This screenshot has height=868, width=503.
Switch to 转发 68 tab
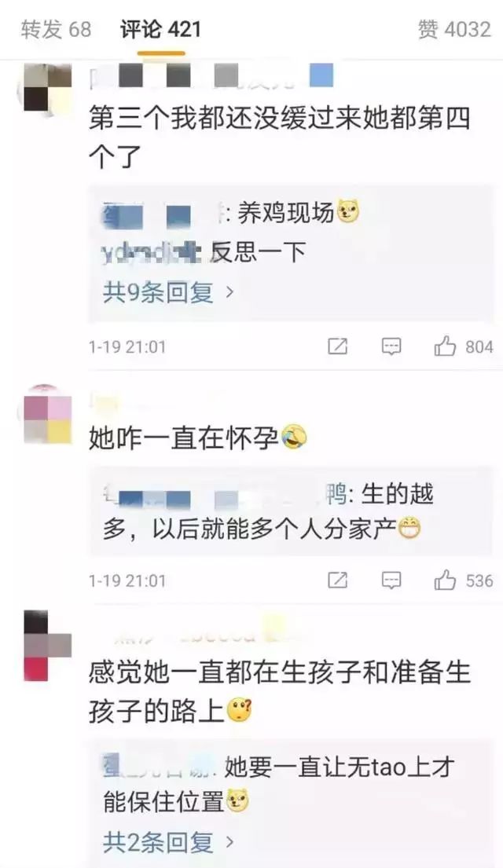(x=56, y=29)
